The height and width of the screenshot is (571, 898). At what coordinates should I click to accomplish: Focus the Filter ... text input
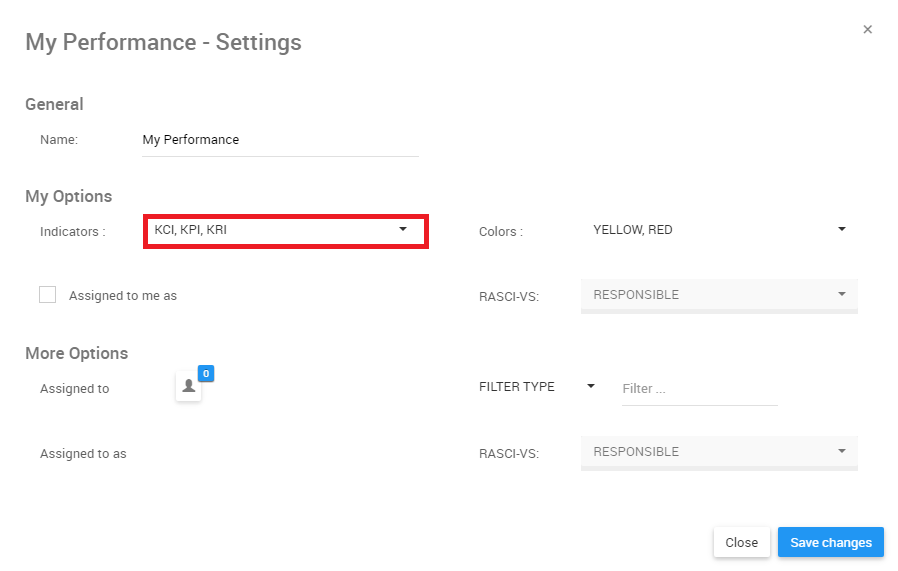point(698,389)
